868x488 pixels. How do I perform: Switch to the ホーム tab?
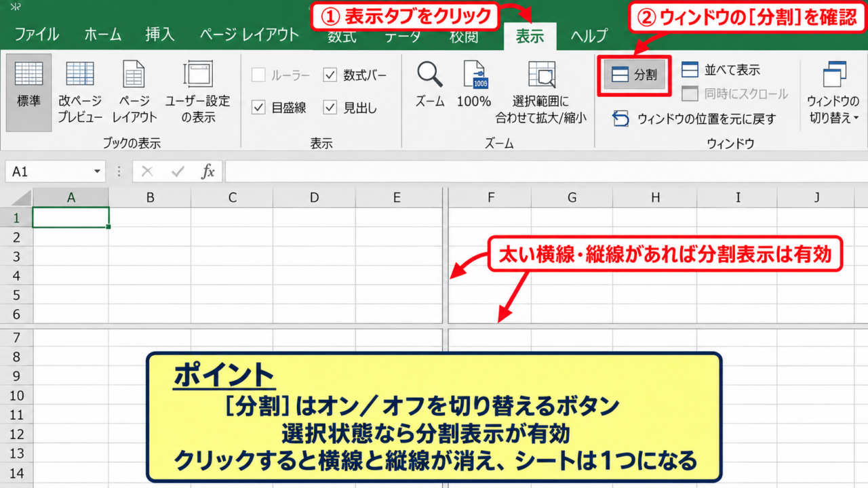pos(103,35)
